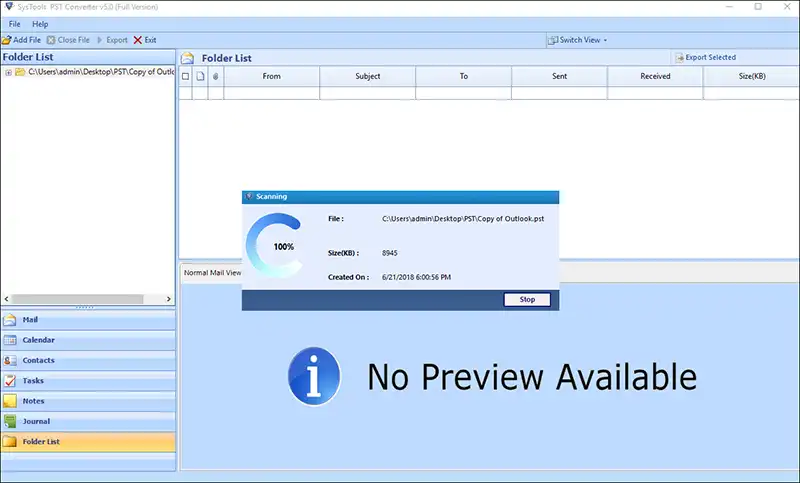Click the folder tree horizontal scrollbar thumb

(x=78, y=299)
